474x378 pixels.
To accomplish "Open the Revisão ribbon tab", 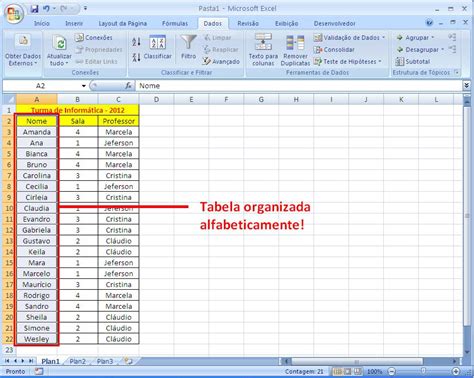I will [x=248, y=23].
